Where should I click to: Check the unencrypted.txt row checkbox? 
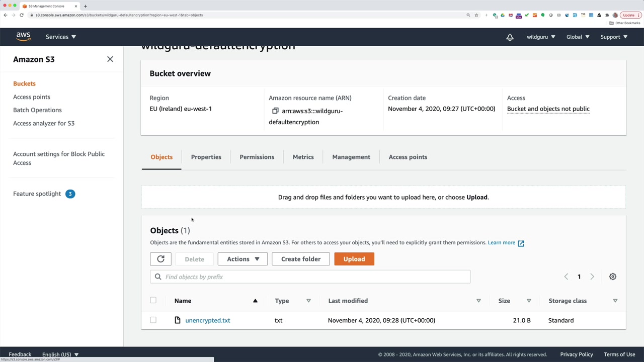153,320
